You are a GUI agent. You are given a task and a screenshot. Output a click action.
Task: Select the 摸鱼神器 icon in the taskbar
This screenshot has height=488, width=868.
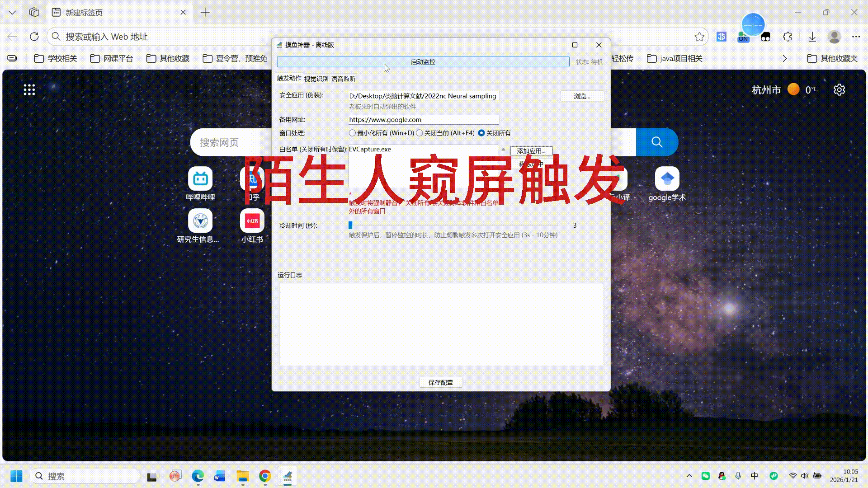288,476
